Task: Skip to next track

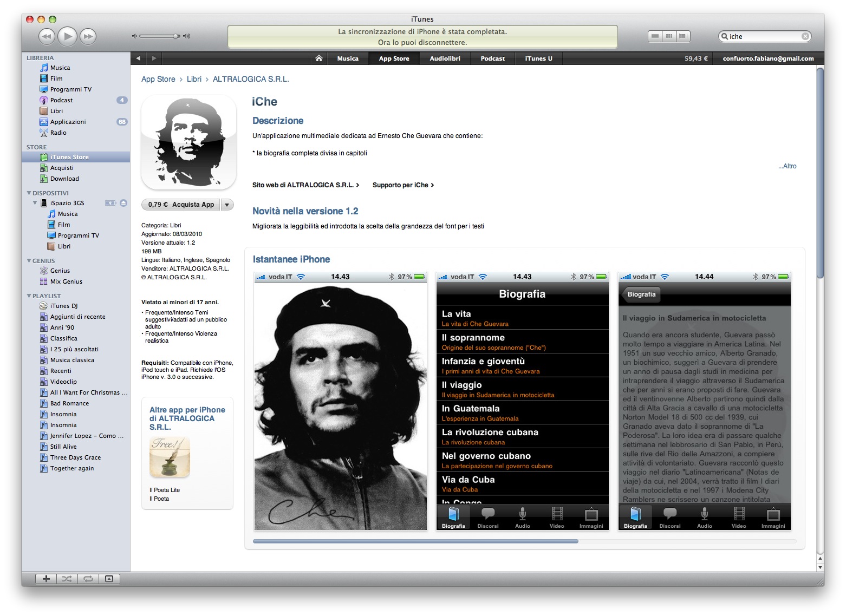Action: (x=88, y=36)
